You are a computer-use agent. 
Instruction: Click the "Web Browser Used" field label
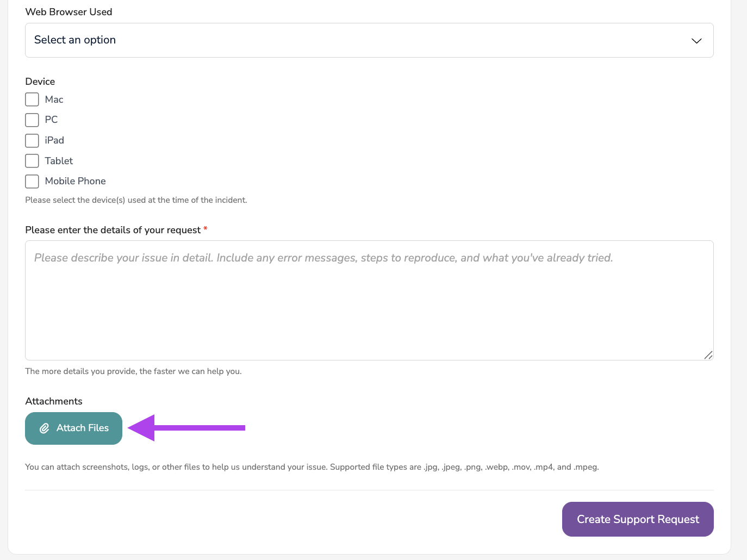point(69,12)
